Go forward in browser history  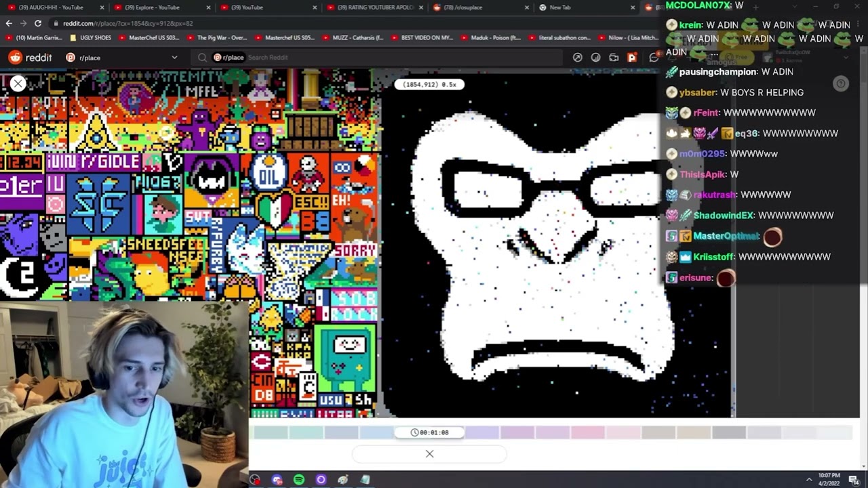coord(23,23)
